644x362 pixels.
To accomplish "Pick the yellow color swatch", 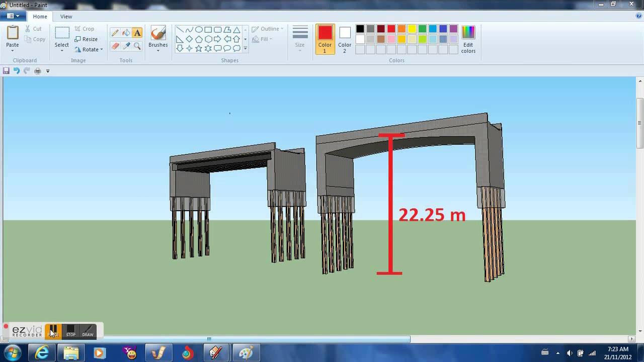I will 412,29.
